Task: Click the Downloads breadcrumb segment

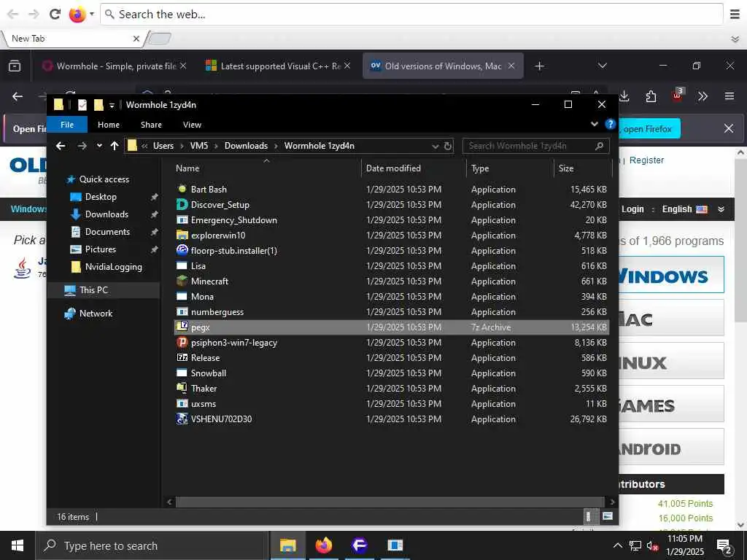Action: point(246,146)
